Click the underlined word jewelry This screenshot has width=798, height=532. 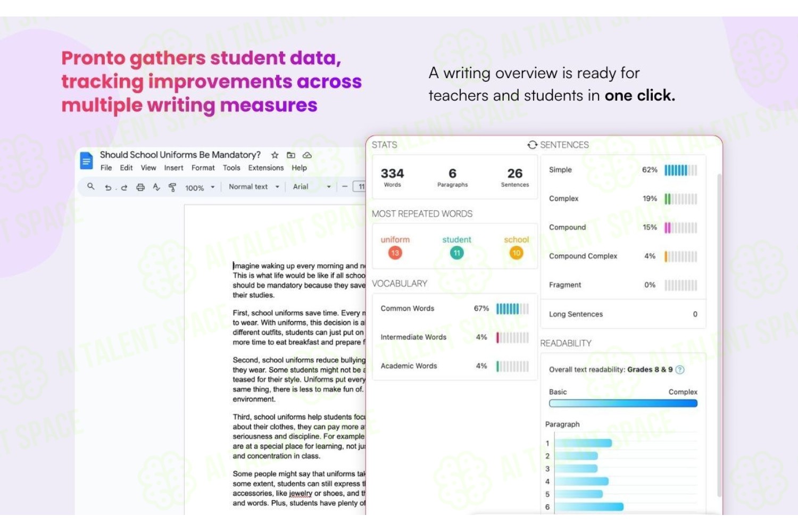tap(301, 494)
